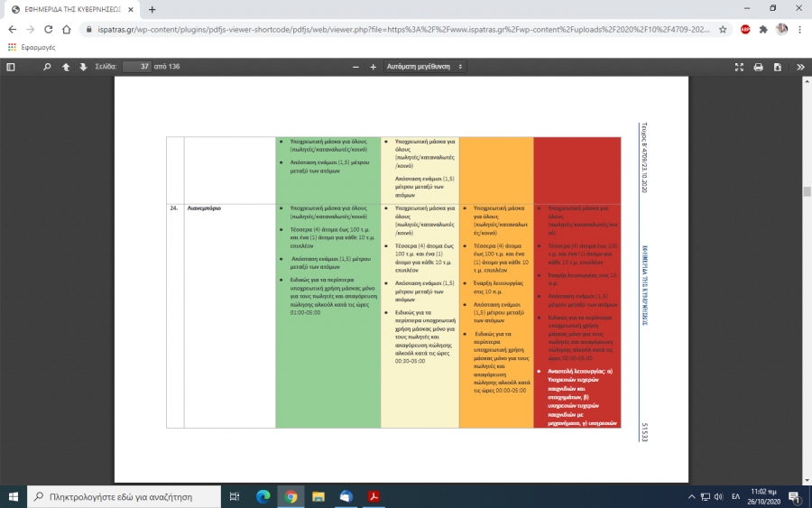Screen dimensions: 812x508
Task: Open the find-in-document search tool
Action: point(46,67)
